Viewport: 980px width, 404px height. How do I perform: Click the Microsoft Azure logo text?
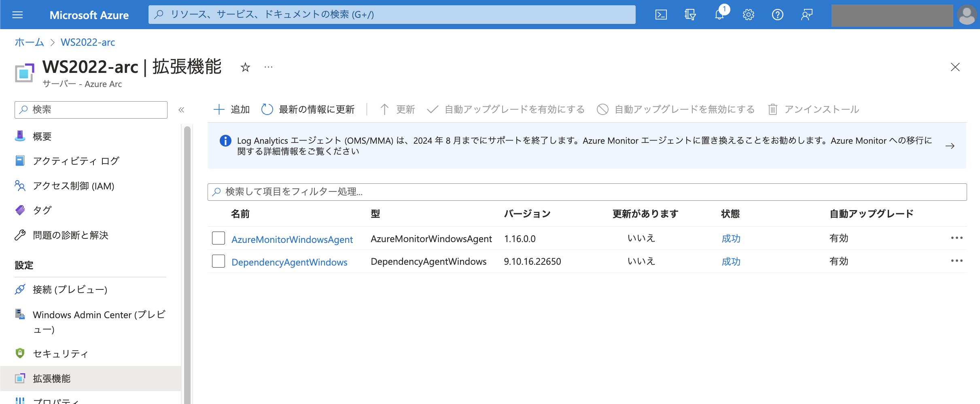click(89, 15)
